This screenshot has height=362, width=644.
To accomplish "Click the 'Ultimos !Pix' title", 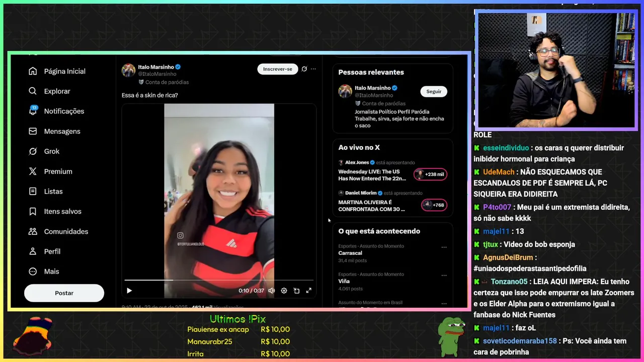I will (237, 319).
